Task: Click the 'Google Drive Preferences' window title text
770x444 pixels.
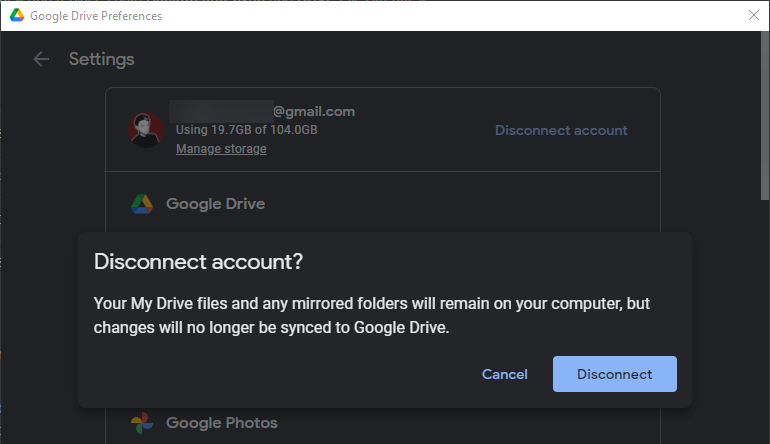Action: pos(96,16)
